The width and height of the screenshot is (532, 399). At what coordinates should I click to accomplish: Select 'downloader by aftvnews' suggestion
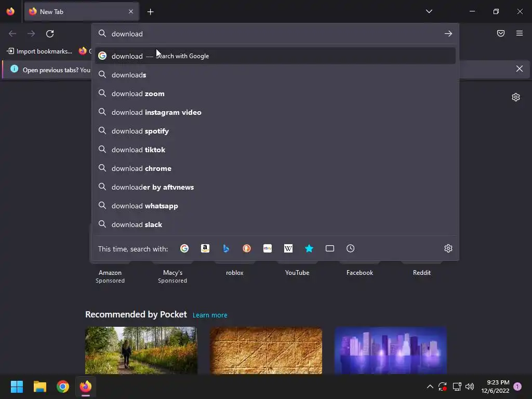pyautogui.click(x=275, y=187)
